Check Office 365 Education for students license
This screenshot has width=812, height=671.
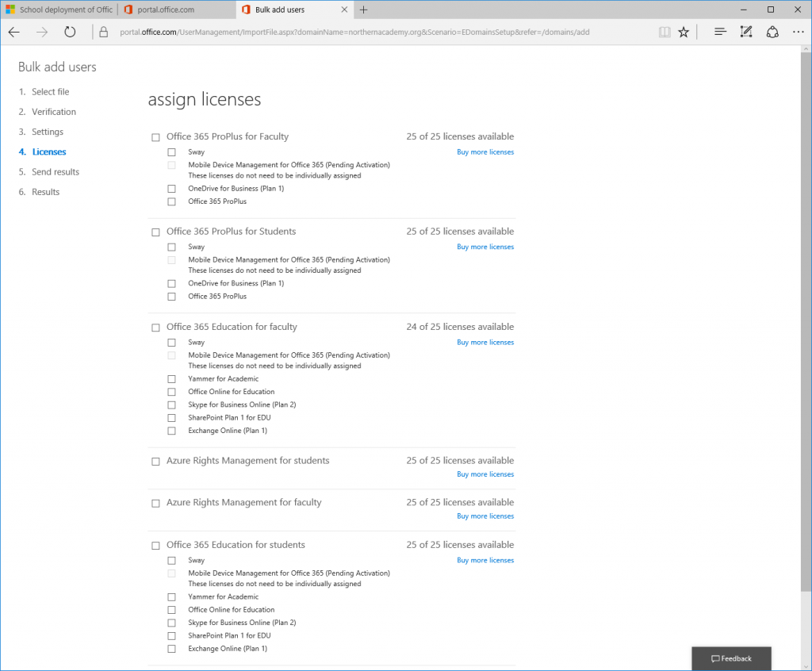coord(155,546)
